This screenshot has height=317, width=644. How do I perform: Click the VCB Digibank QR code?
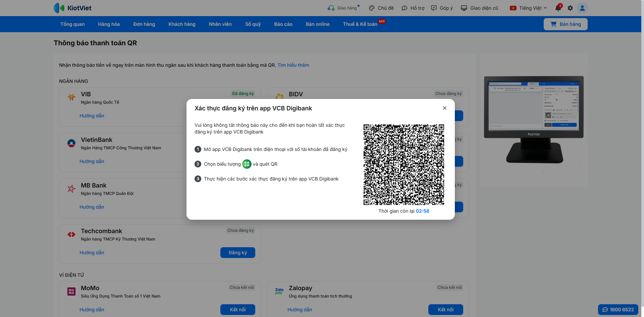click(404, 165)
